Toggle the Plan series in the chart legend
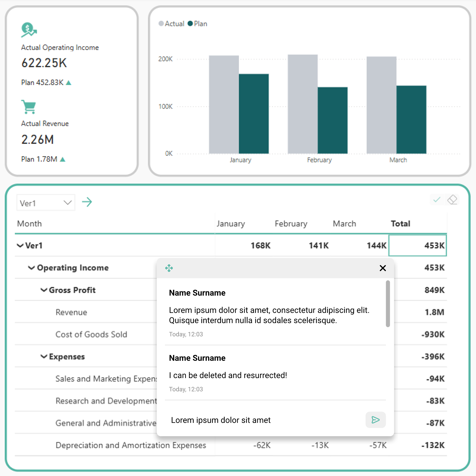The image size is (476, 476). 198,23
